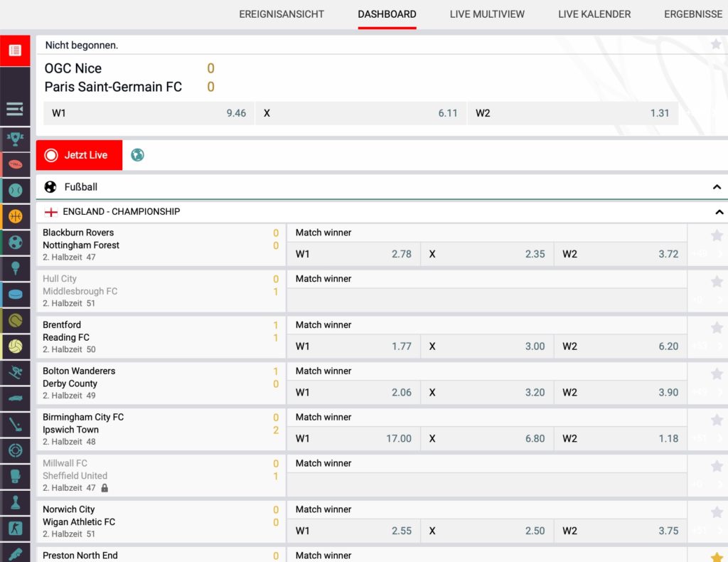This screenshot has height=562, width=728.
Task: Select the target crosshair sport icon
Action: (15, 450)
